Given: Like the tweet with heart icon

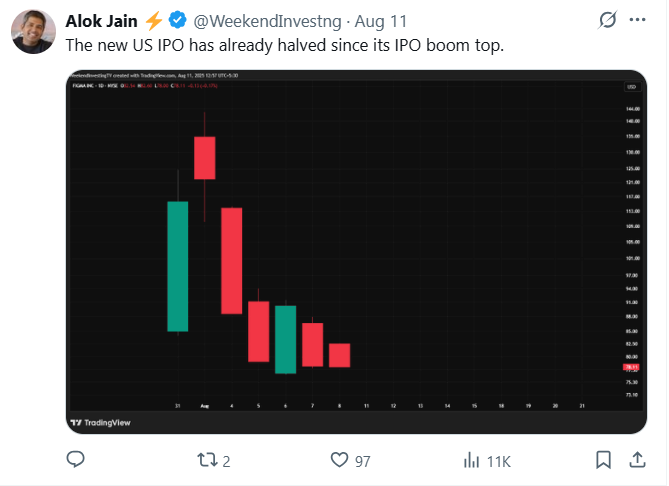Looking at the screenshot, I should (x=340, y=460).
